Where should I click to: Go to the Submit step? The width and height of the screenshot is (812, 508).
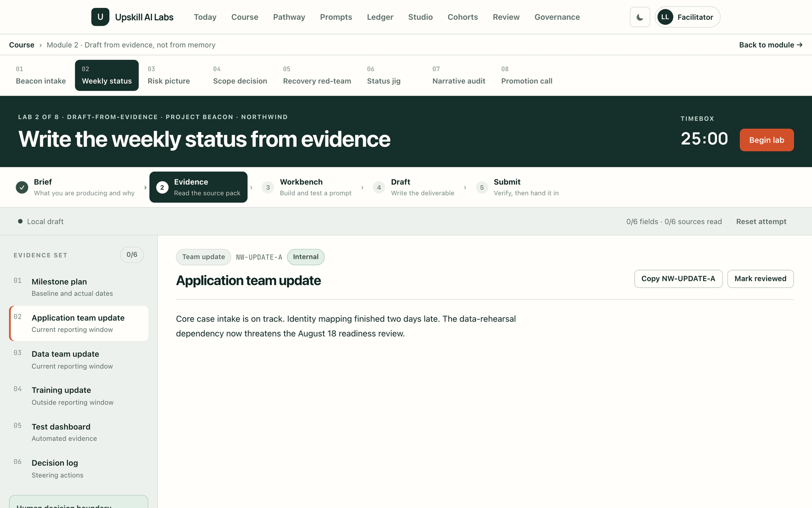click(x=518, y=187)
